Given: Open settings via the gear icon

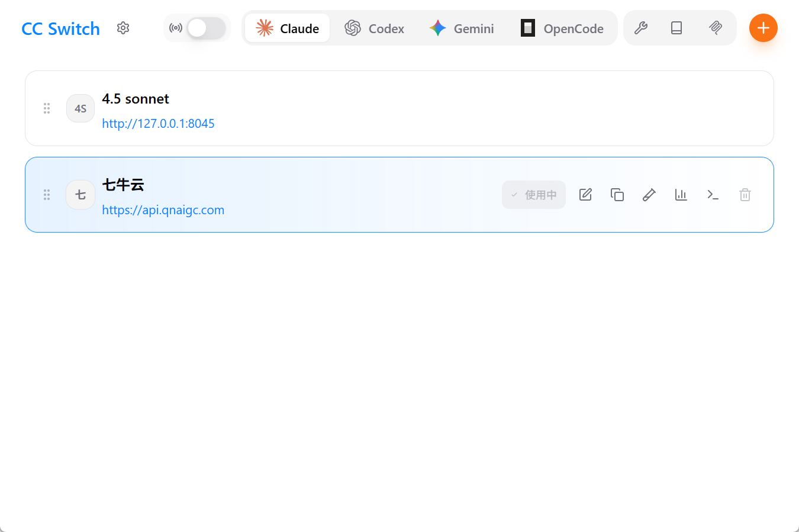Looking at the screenshot, I should pos(123,28).
